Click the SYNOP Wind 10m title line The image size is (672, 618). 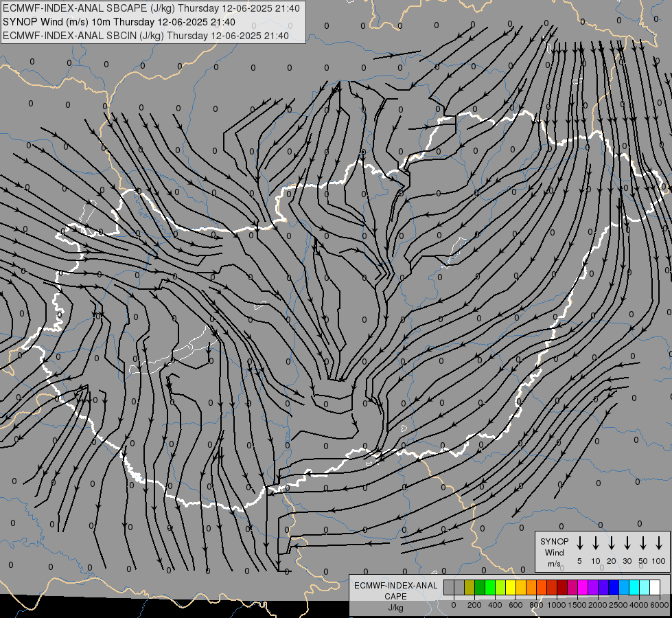(119, 22)
